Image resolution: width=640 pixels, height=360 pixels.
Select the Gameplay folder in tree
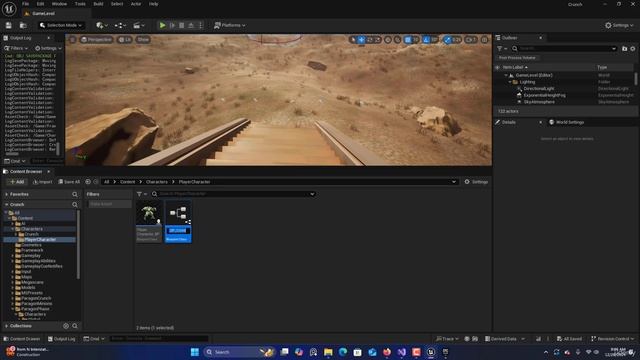point(31,256)
